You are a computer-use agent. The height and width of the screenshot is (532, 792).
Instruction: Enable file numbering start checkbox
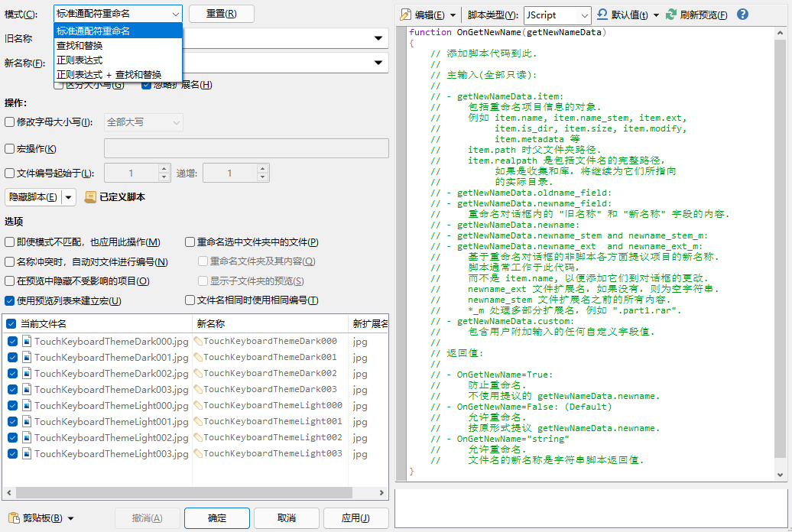pos(10,174)
